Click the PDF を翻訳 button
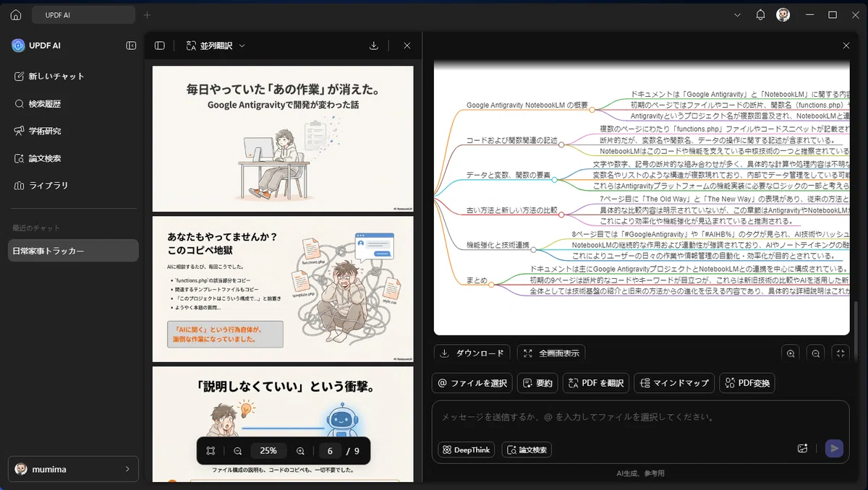This screenshot has width=868, height=490. 596,383
